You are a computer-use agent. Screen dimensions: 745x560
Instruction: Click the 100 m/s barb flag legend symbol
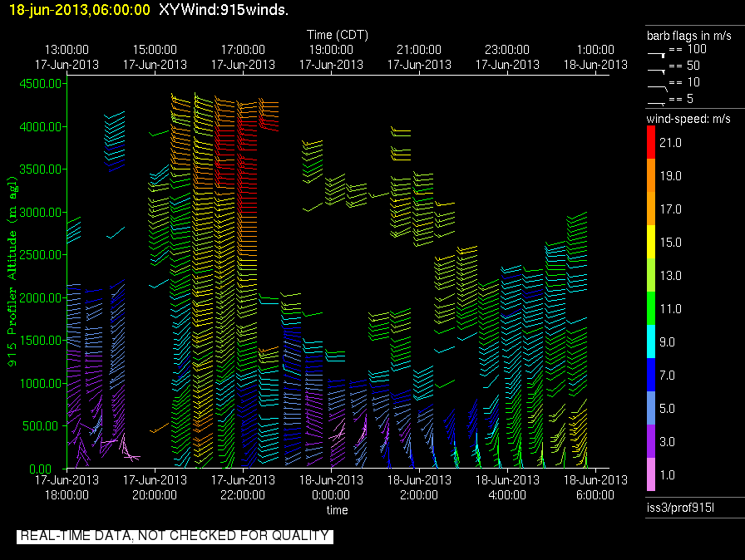point(657,55)
